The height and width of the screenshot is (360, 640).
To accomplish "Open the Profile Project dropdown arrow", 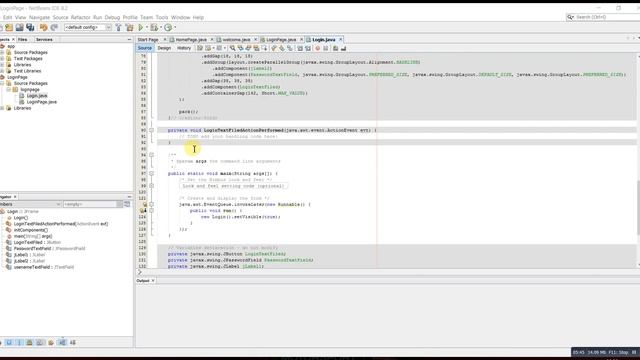I will (175, 27).
